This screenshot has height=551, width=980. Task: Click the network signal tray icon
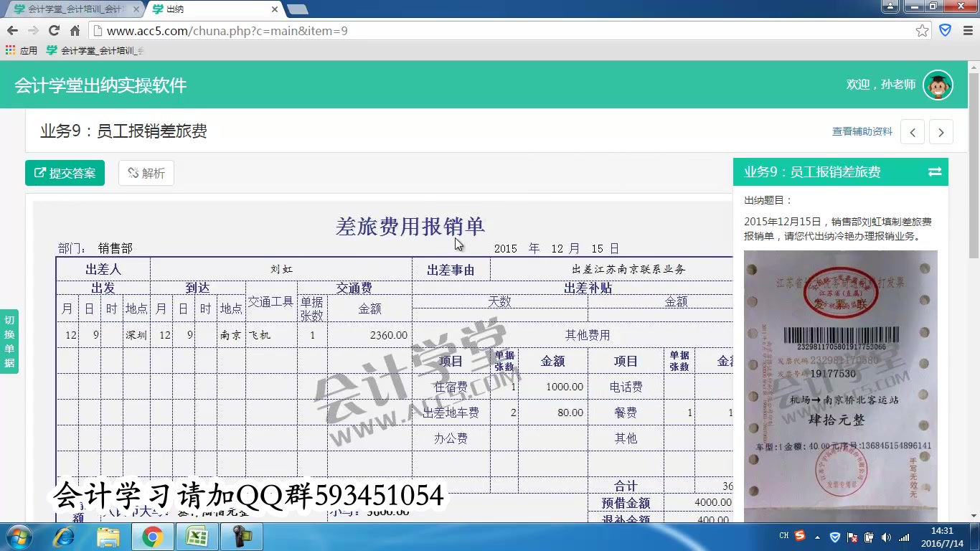pos(904,537)
